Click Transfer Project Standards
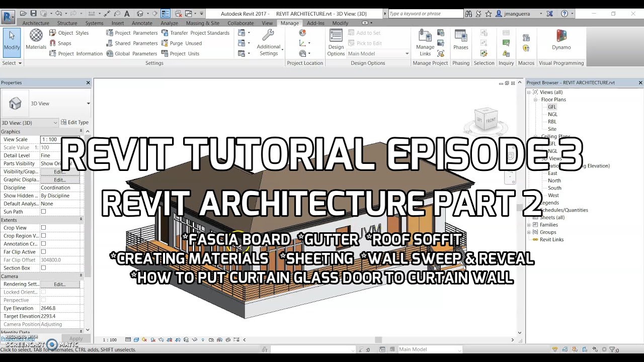This screenshot has width=644, height=362. 195,33
